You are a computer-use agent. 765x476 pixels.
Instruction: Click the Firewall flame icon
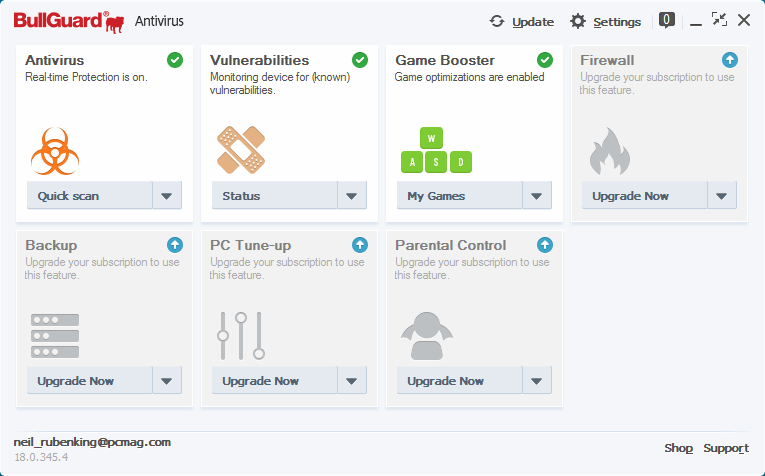[x=609, y=151]
